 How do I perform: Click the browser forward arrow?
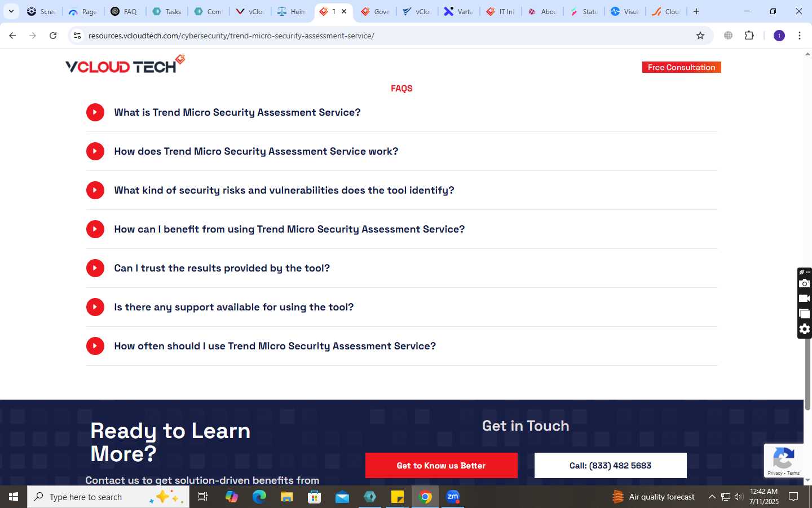pyautogui.click(x=33, y=36)
